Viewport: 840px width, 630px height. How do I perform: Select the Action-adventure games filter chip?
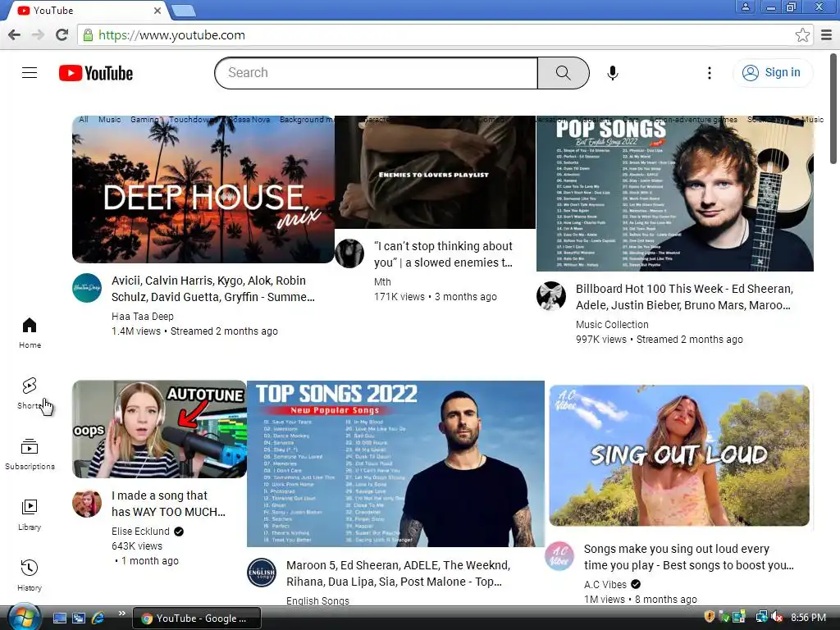(x=693, y=120)
